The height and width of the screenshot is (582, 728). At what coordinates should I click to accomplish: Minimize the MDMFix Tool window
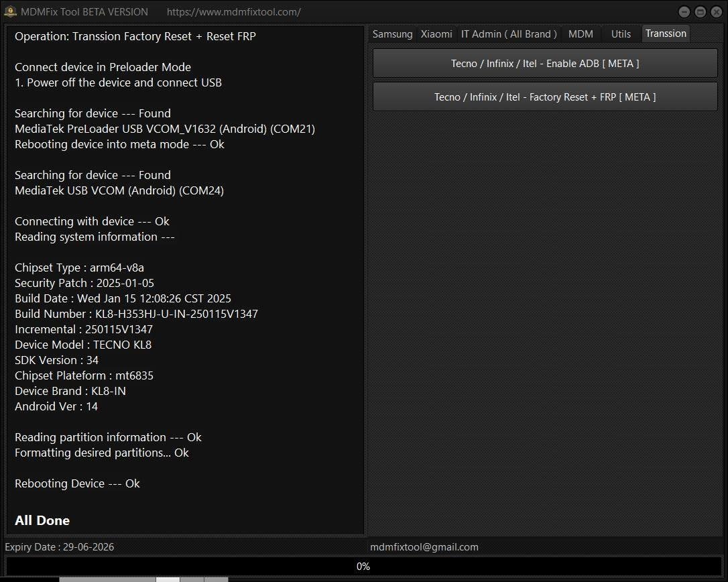(x=684, y=12)
